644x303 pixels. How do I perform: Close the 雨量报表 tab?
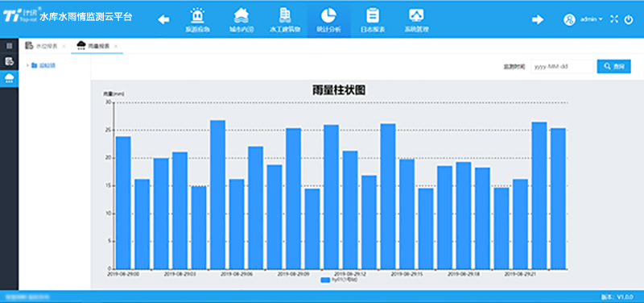point(116,47)
